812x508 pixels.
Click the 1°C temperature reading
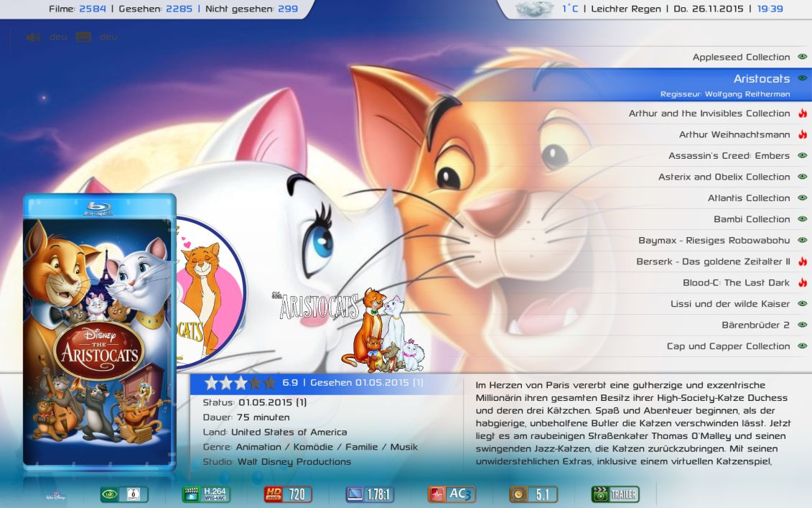click(x=570, y=9)
